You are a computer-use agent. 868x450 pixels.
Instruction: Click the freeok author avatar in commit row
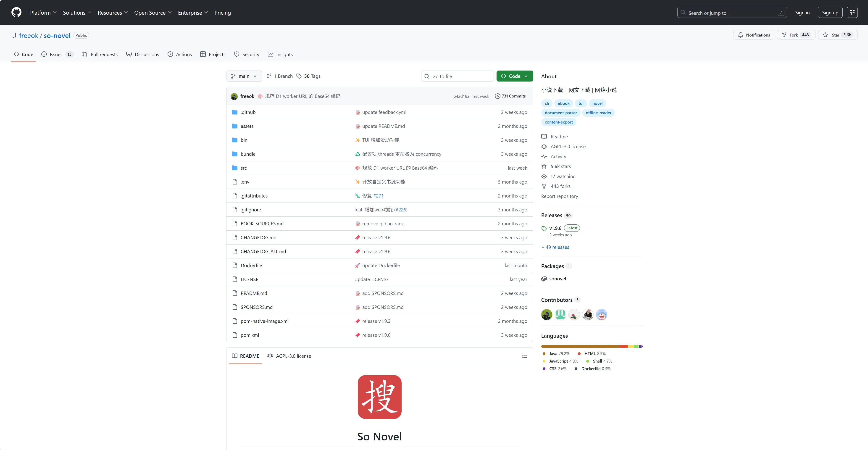pyautogui.click(x=234, y=96)
